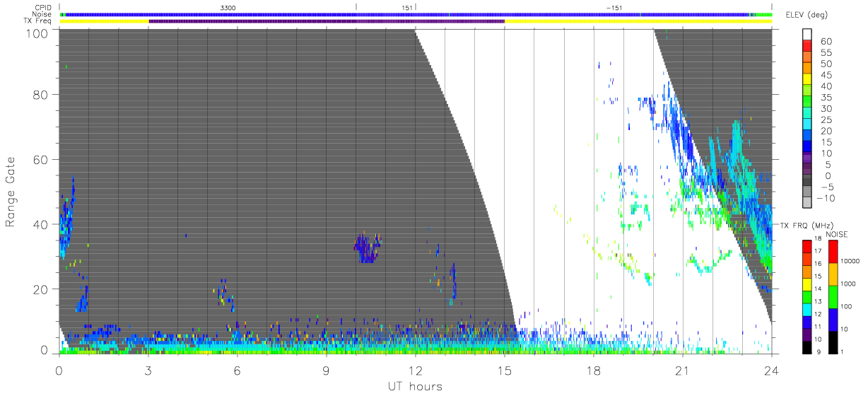Pick the red band of the ELEV colorbar

[807, 47]
